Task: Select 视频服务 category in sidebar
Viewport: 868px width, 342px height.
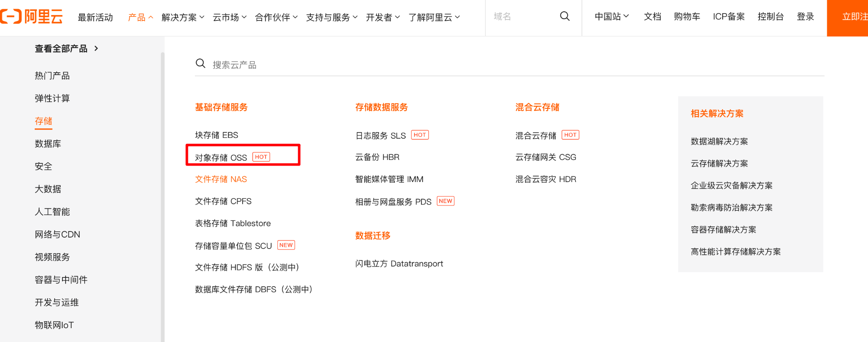Action: (x=52, y=257)
